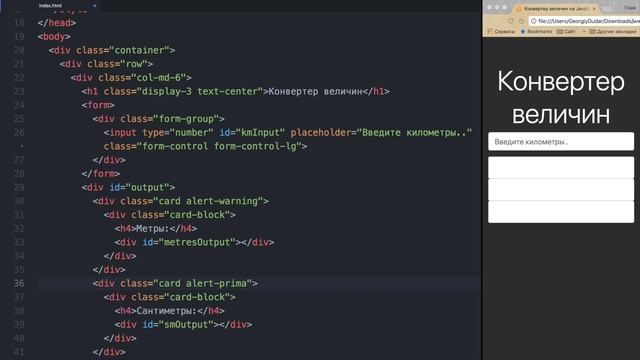
Task: Click the "output" id value on line 29
Action: coord(147,187)
